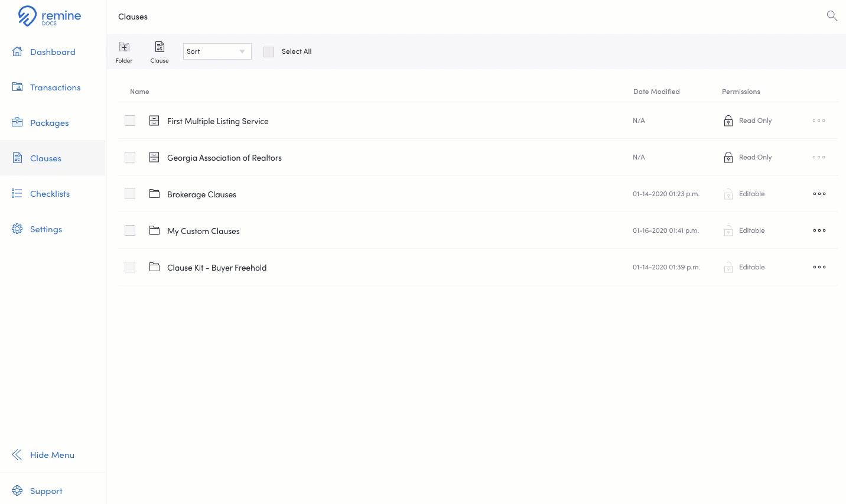The image size is (846, 504).
Task: Click Editable label on Brokerage Clauses row
Action: click(x=751, y=194)
